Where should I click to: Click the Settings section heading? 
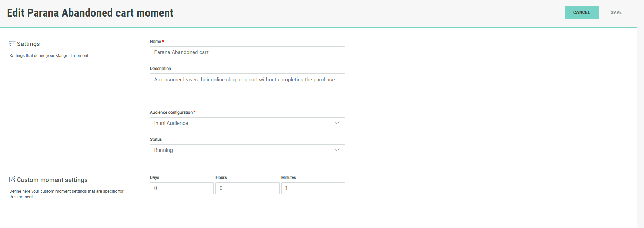point(28,44)
